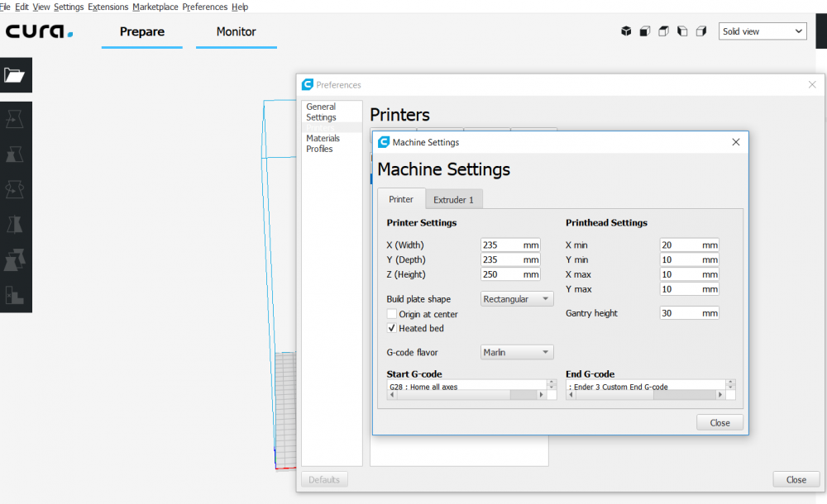Select the Scale tool in sidebar
This screenshot has width=827, height=504.
tap(14, 155)
